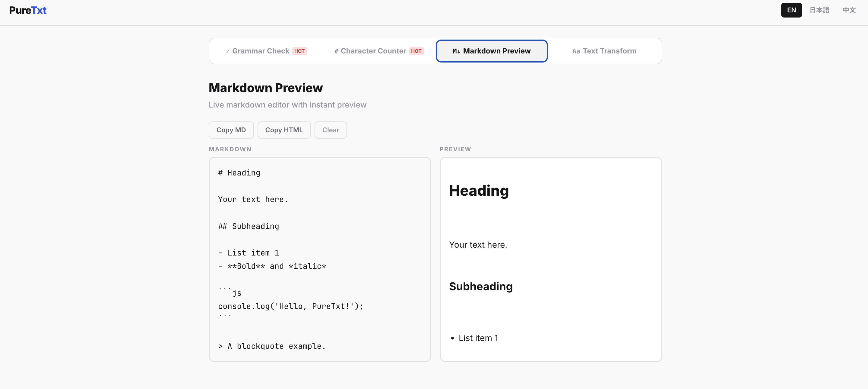868x389 pixels.
Task: Clear the markdown editor content
Action: [x=331, y=130]
